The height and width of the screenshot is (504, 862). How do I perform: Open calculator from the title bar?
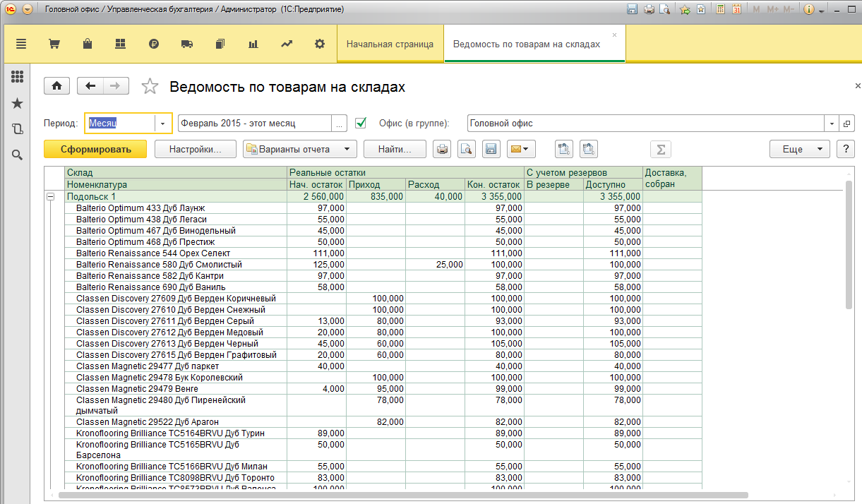coord(721,10)
